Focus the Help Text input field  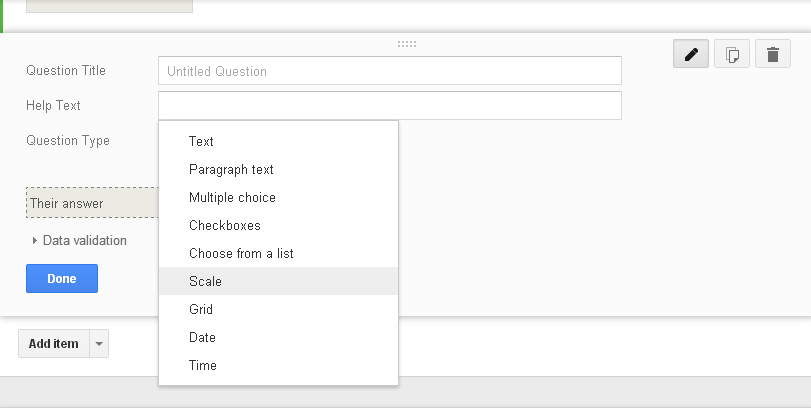(389, 105)
